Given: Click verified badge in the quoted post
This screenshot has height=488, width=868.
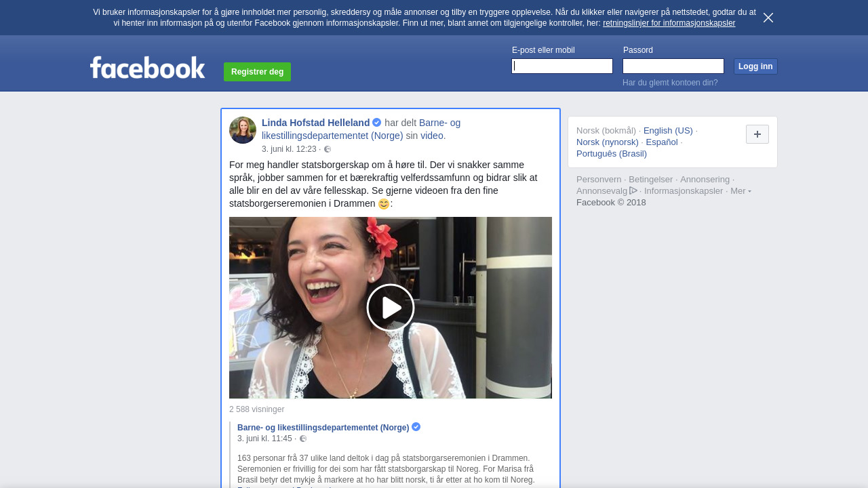Looking at the screenshot, I should (416, 427).
